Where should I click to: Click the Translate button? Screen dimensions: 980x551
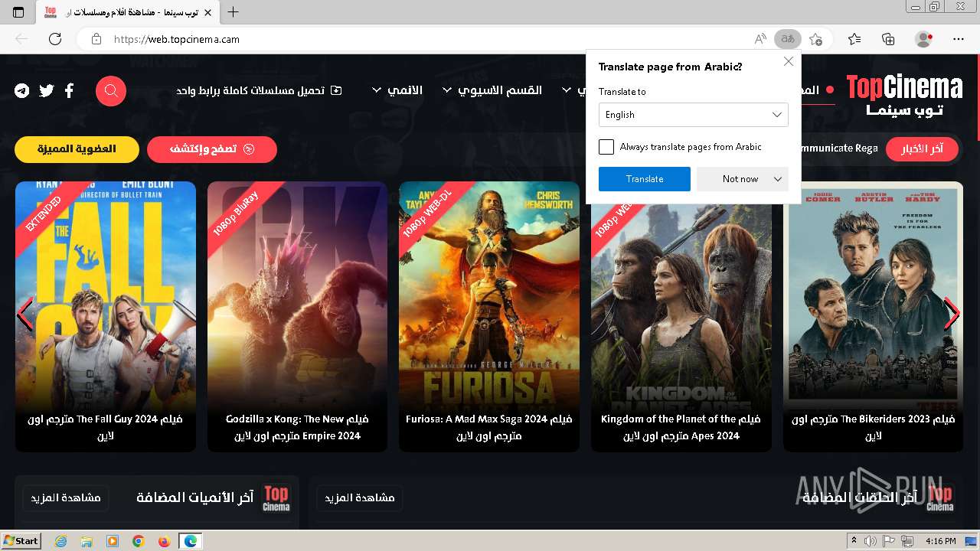[645, 179]
